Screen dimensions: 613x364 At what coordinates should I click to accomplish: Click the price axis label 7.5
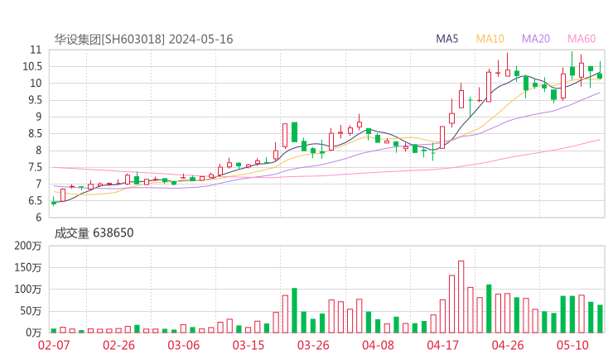point(34,167)
